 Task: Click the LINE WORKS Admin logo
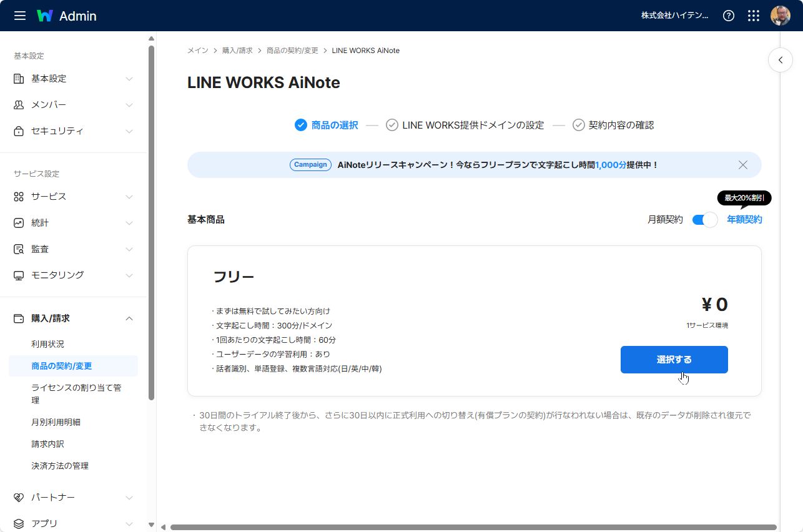pyautogui.click(x=67, y=16)
